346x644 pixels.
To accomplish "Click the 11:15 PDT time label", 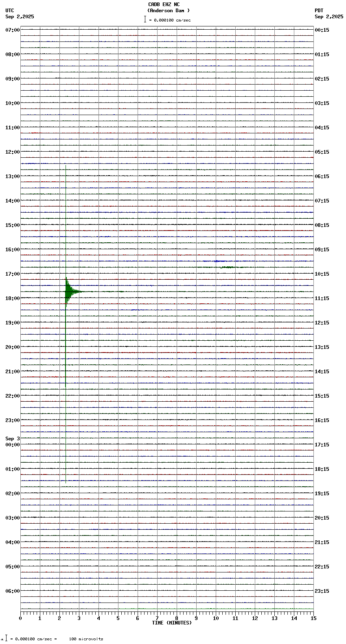I will [322, 298].
